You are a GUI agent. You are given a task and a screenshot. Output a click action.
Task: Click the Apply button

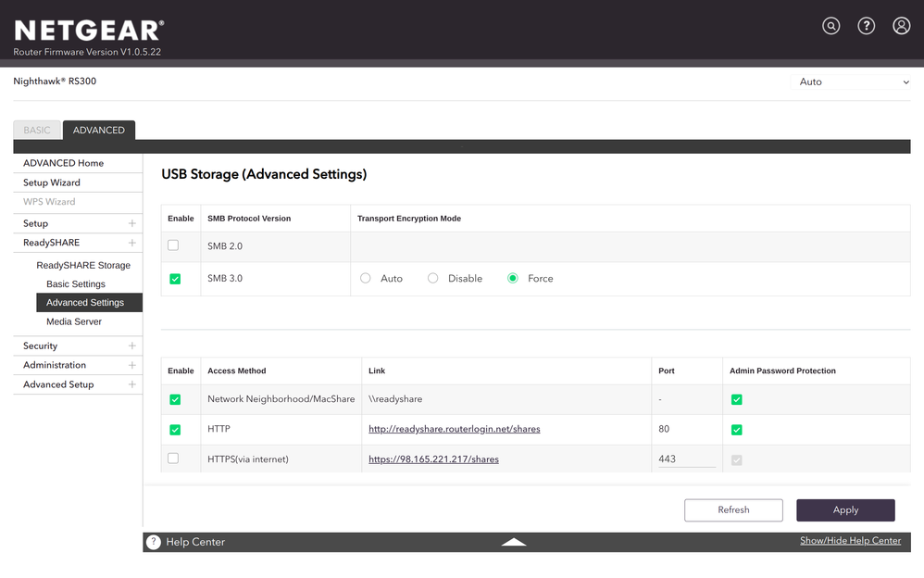[x=845, y=509]
